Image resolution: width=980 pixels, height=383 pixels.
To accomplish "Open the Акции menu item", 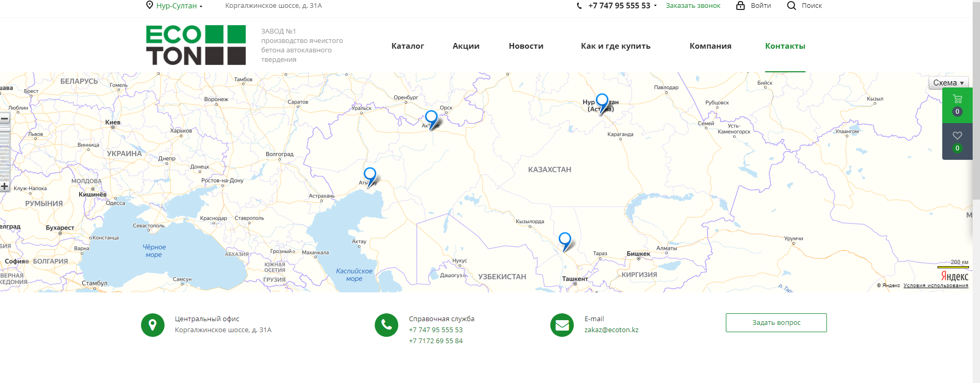I will click(x=466, y=46).
